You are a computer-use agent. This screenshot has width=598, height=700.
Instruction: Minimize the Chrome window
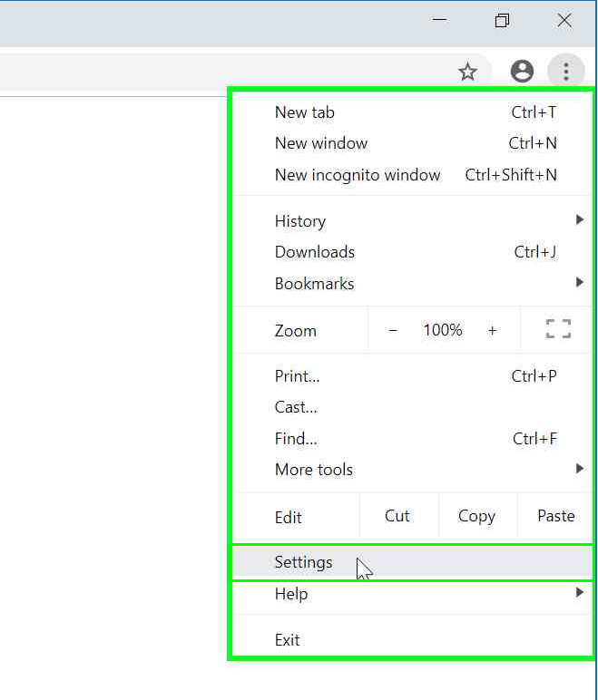click(440, 20)
